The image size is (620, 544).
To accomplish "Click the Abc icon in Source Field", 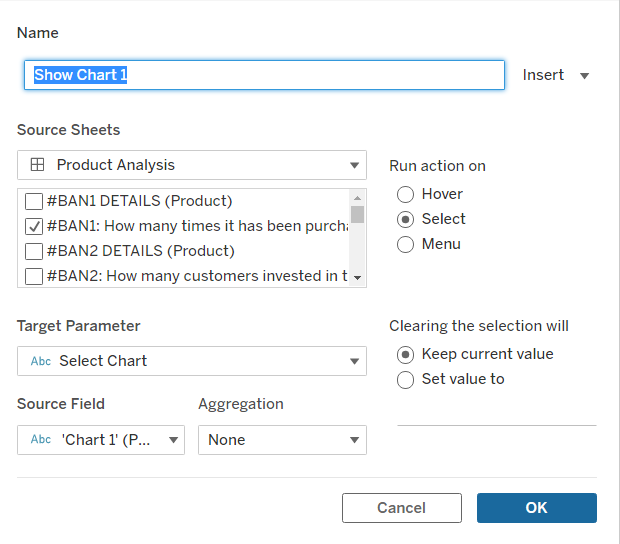I will [41, 440].
